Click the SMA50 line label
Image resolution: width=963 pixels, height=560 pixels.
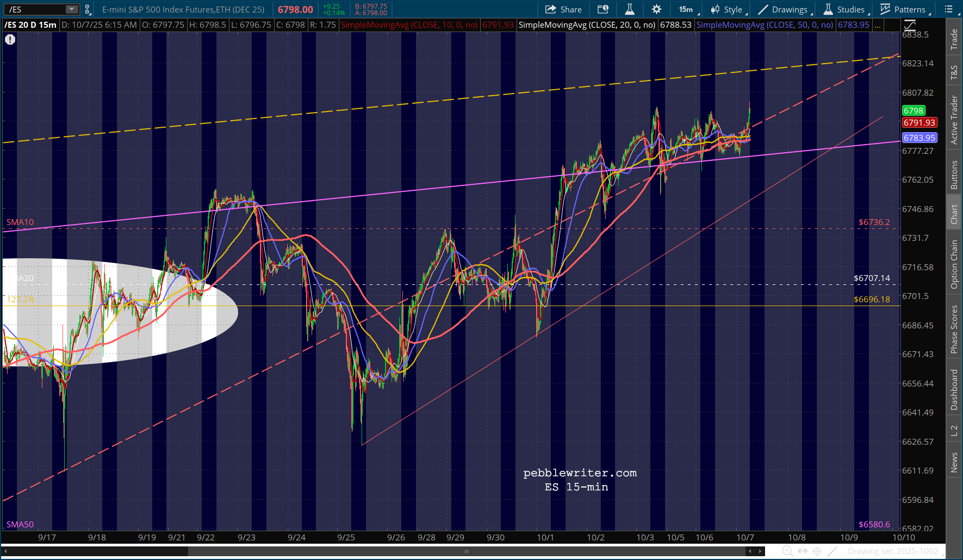point(20,525)
